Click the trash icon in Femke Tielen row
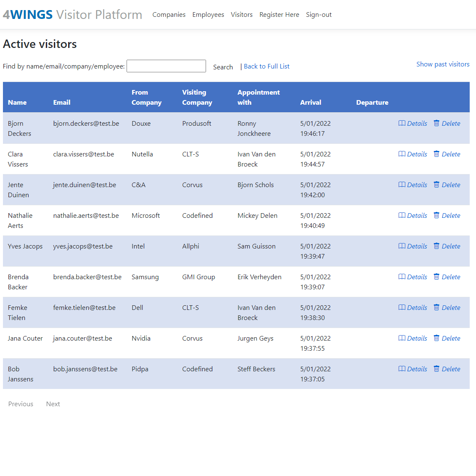This screenshot has width=476, height=476. 436,307
